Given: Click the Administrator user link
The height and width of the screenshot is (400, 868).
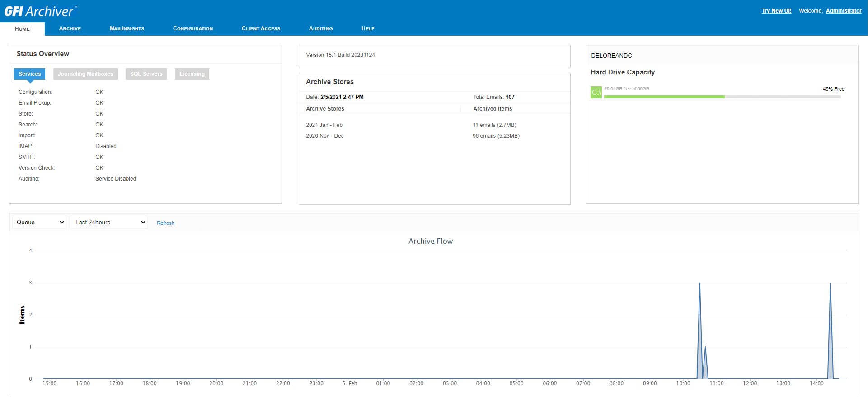Looking at the screenshot, I should tap(844, 11).
